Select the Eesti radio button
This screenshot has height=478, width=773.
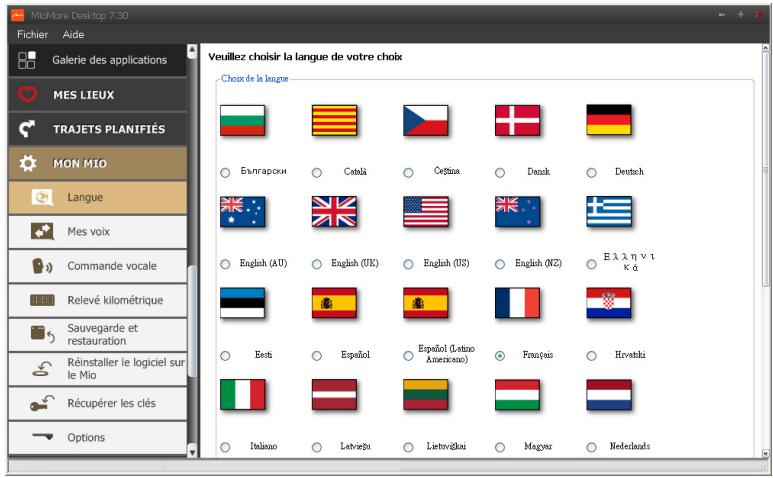pos(225,356)
